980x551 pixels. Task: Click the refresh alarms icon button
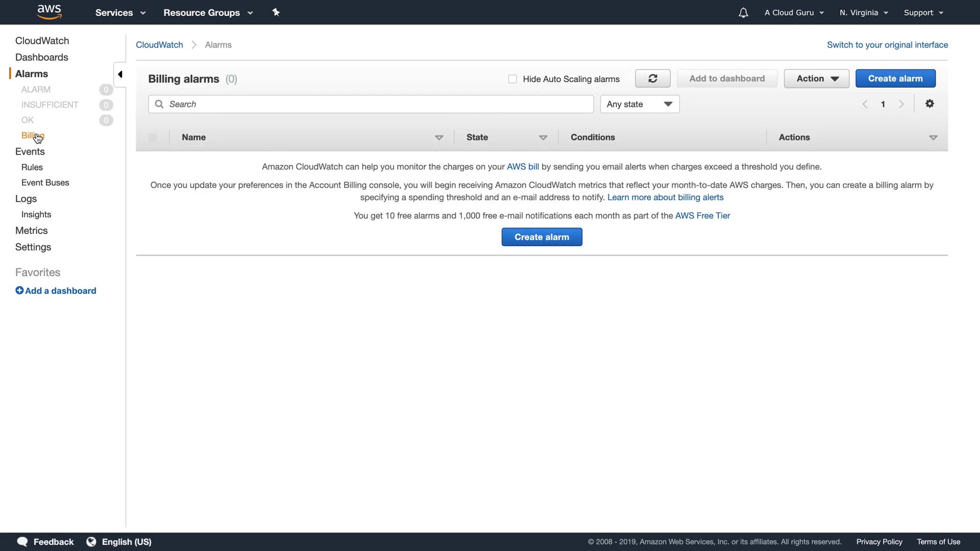pos(652,79)
